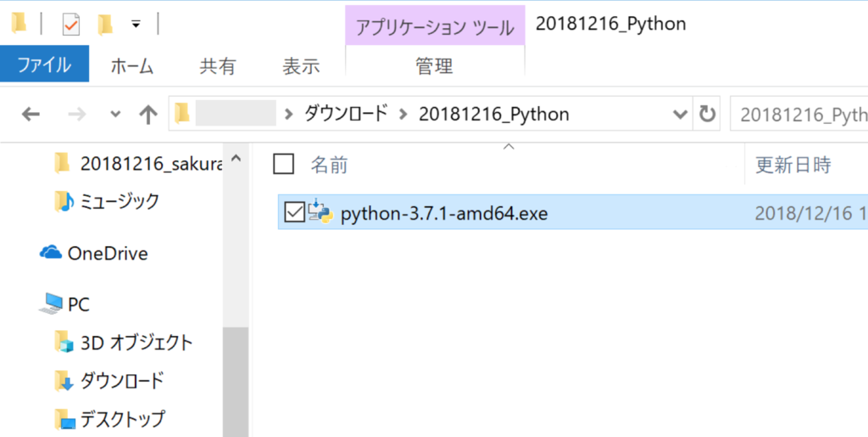Screen dimensions: 868x437
Task: Click the 20181216_Python breadcrumb in address bar
Action: (494, 114)
